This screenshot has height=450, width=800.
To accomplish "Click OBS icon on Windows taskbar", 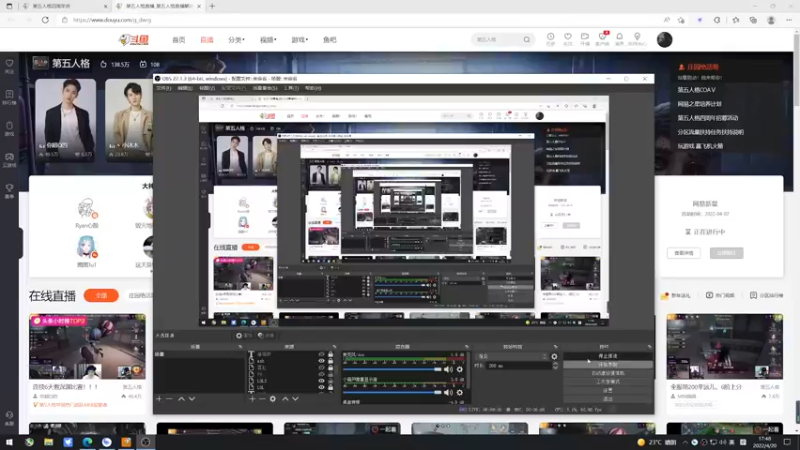I will pyautogui.click(x=145, y=442).
